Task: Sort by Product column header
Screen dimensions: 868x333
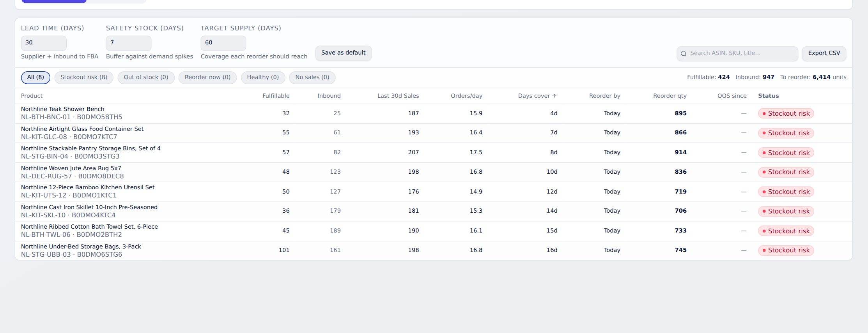Action: (32, 96)
